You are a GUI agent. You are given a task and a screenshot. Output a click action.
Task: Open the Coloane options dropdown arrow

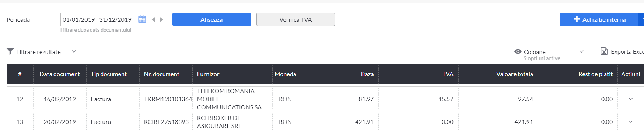pyautogui.click(x=581, y=51)
